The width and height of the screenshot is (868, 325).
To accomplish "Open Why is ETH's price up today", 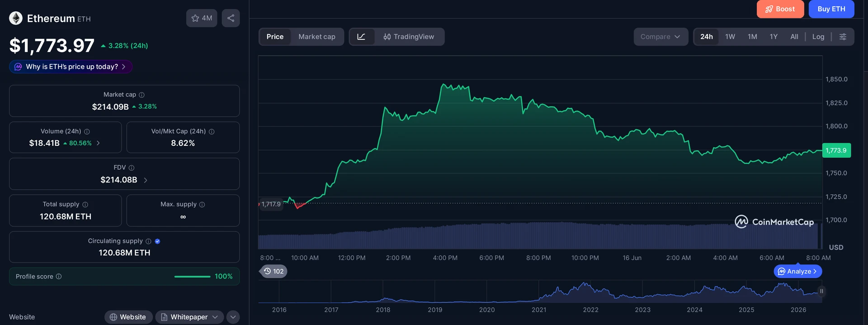I will pos(71,67).
